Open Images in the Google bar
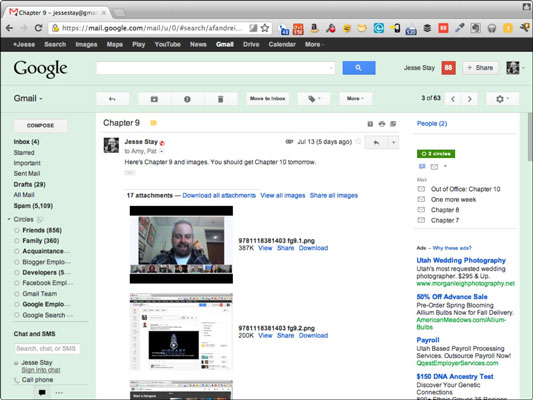Viewport: 533px width, 400px height. tap(86, 45)
